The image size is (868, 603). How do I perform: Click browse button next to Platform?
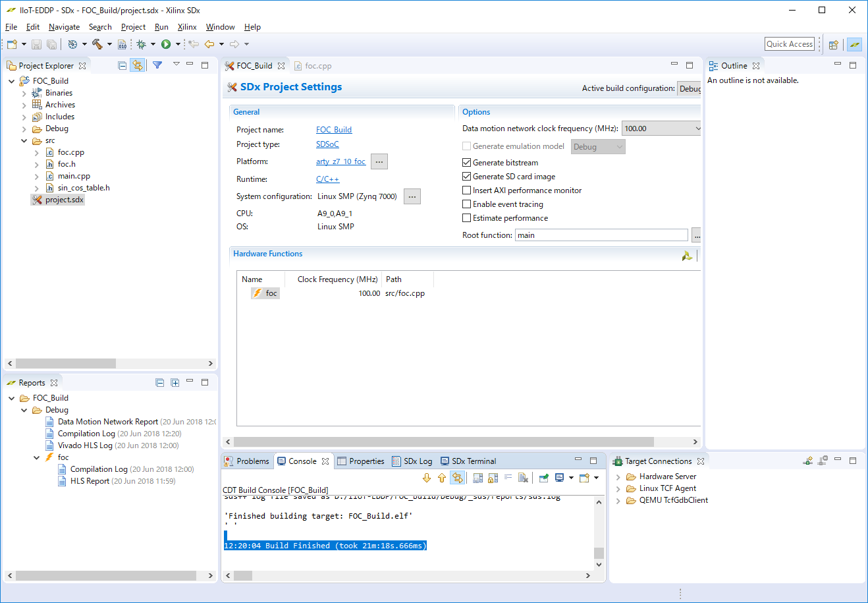click(x=379, y=161)
